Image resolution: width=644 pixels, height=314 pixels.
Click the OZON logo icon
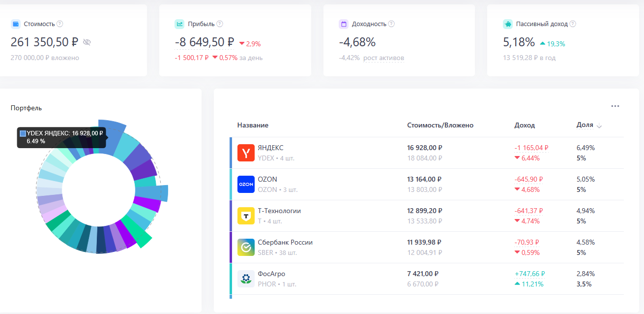tap(246, 184)
